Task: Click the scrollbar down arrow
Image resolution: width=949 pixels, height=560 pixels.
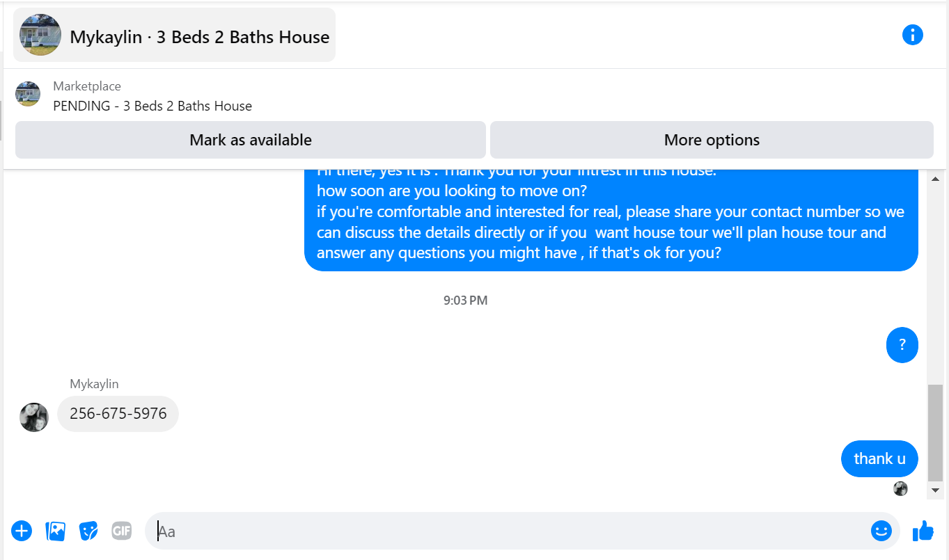Action: 936,490
